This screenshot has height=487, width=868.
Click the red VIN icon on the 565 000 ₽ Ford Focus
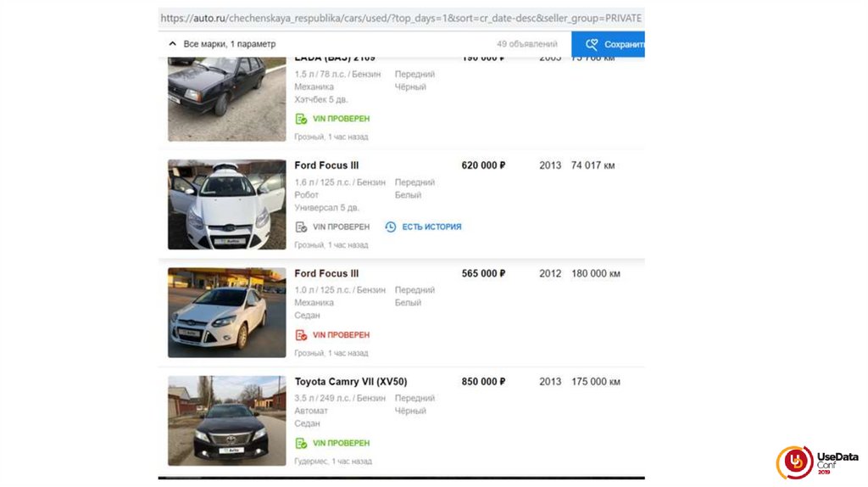click(x=301, y=335)
